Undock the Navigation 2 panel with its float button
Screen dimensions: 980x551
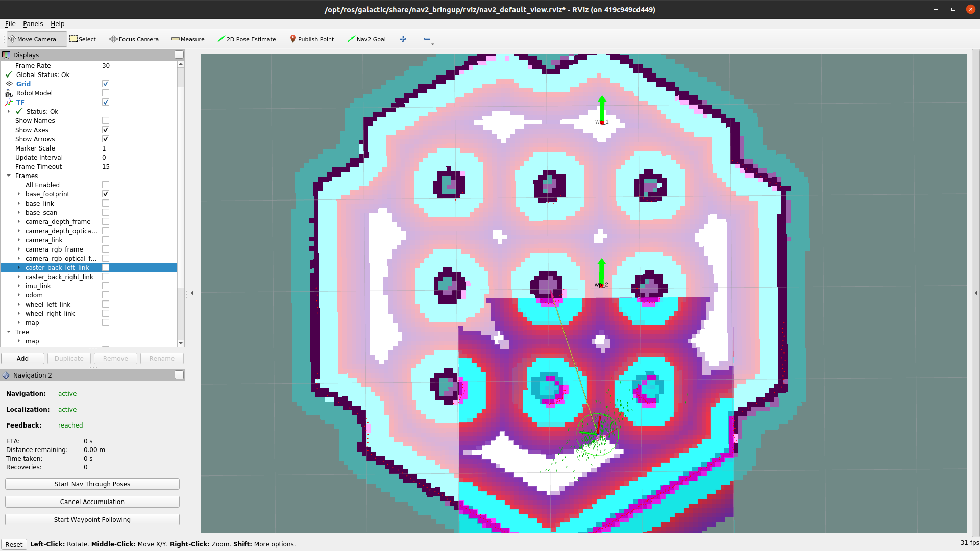tap(179, 375)
